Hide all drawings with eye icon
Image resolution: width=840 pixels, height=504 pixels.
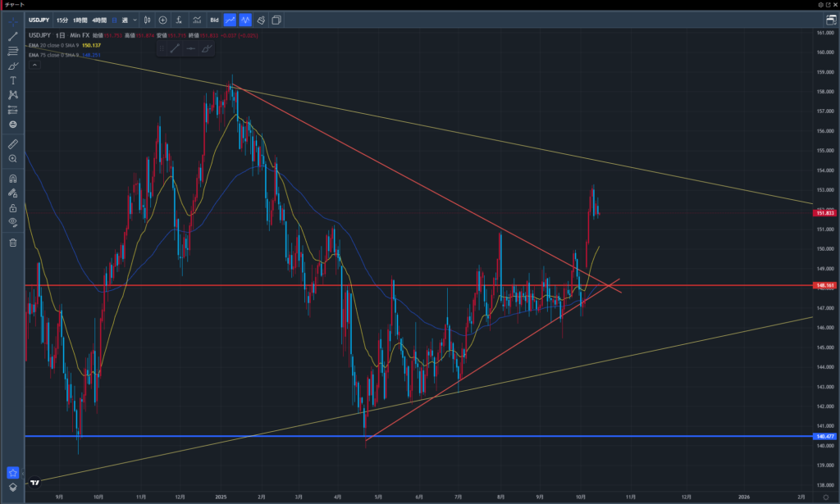coord(13,222)
